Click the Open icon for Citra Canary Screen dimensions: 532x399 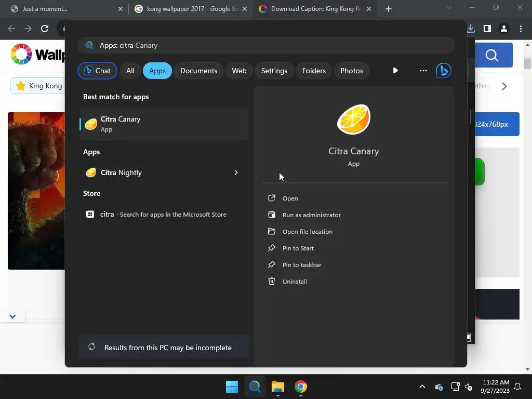pos(271,198)
